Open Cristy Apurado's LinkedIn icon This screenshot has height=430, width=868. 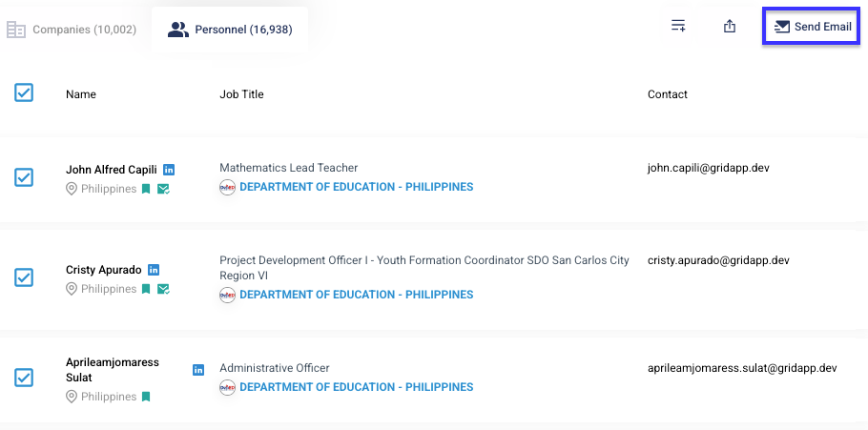(x=154, y=270)
